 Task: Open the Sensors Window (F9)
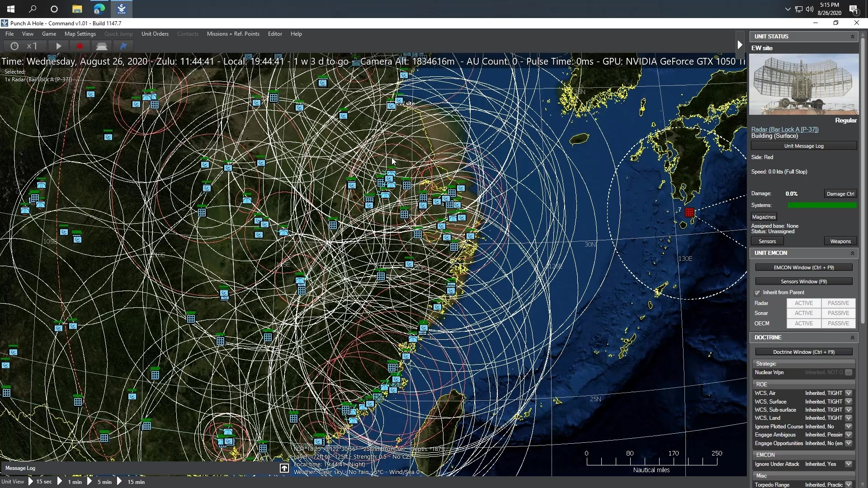point(804,282)
